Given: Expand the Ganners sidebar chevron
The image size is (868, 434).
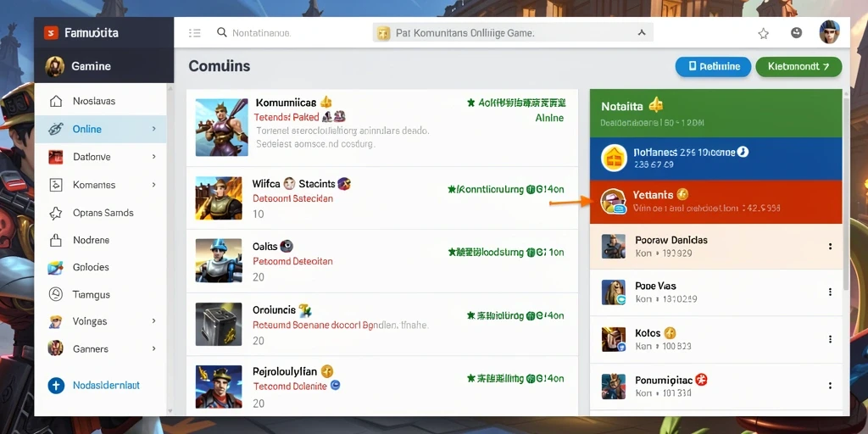Looking at the screenshot, I should coord(154,348).
